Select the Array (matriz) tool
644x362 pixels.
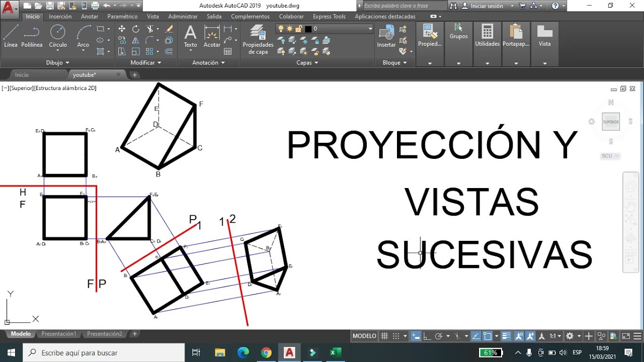coord(149,51)
